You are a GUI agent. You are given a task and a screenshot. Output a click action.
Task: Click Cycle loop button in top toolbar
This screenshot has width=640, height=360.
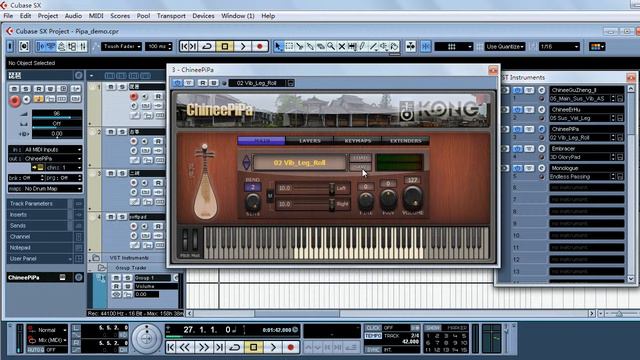click(207, 47)
